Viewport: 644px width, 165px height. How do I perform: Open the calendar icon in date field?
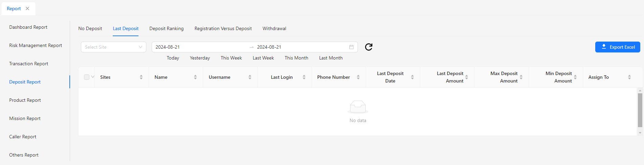click(x=351, y=47)
